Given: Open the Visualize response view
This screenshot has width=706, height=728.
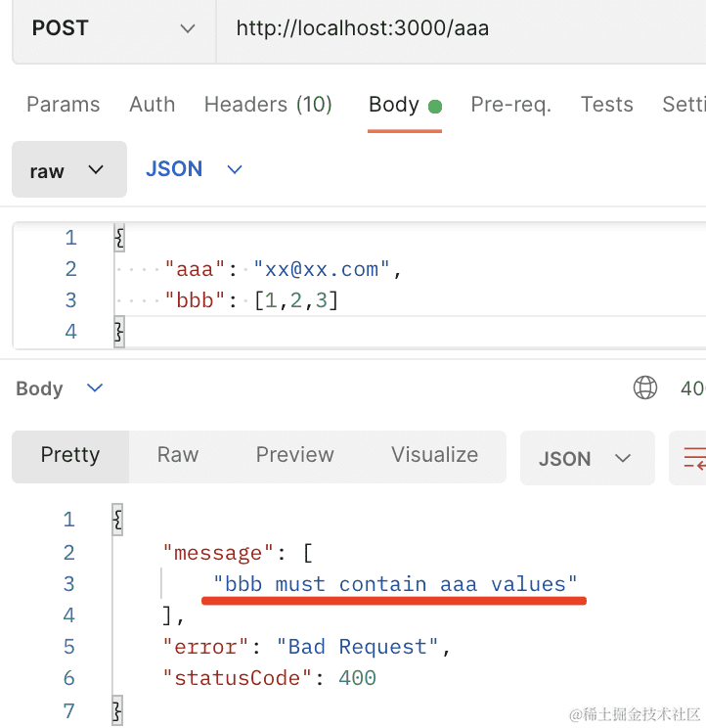Looking at the screenshot, I should pyautogui.click(x=434, y=455).
